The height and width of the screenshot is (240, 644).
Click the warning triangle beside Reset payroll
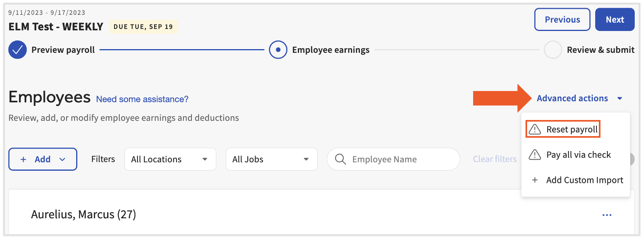tap(535, 129)
